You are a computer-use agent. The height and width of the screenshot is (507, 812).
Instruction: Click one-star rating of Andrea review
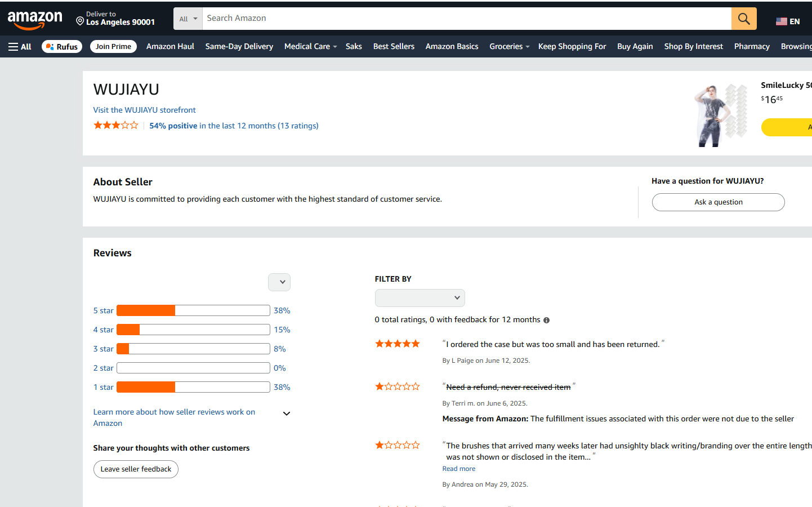398,445
